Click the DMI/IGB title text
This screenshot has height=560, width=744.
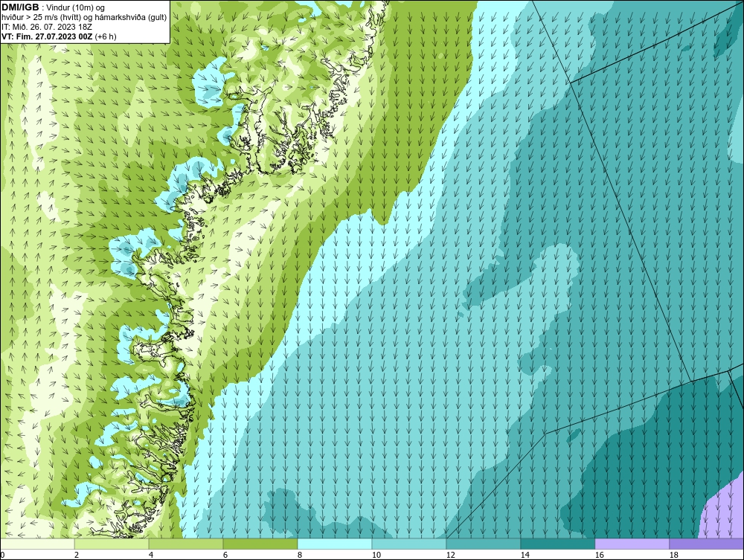point(20,7)
